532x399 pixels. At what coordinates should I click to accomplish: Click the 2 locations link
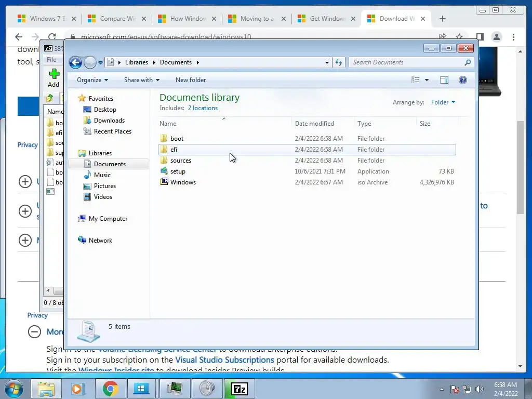click(x=203, y=108)
